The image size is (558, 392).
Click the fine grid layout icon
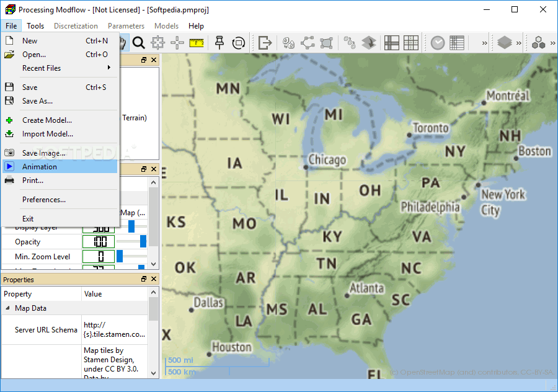[x=410, y=43]
